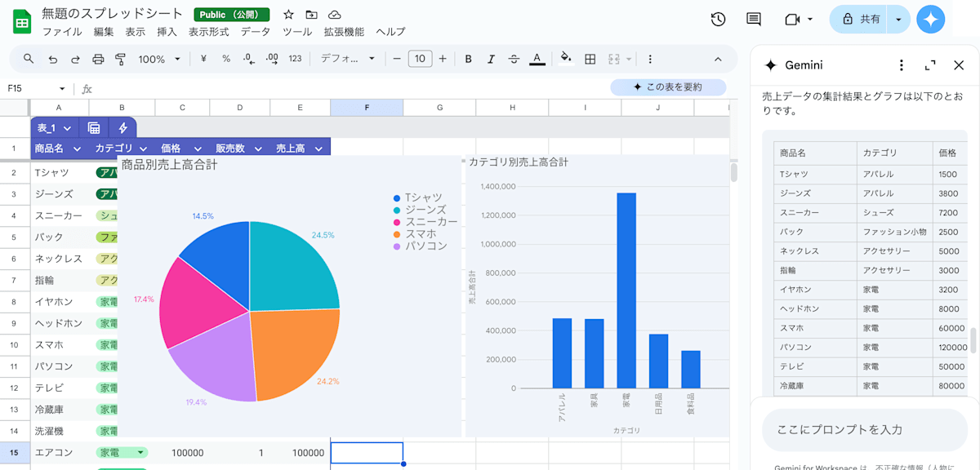
Task: Open the 売上高 column filter arrow
Action: tap(318, 149)
